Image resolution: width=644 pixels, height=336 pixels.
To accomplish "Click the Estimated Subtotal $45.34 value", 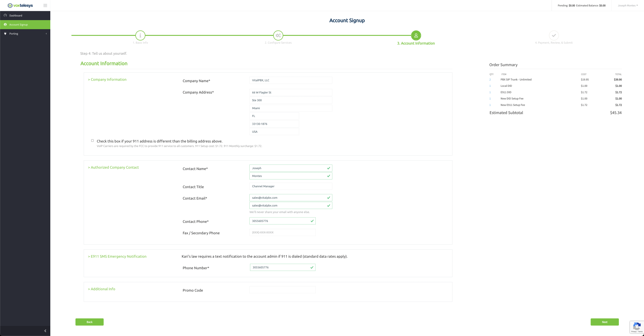I will [x=616, y=113].
